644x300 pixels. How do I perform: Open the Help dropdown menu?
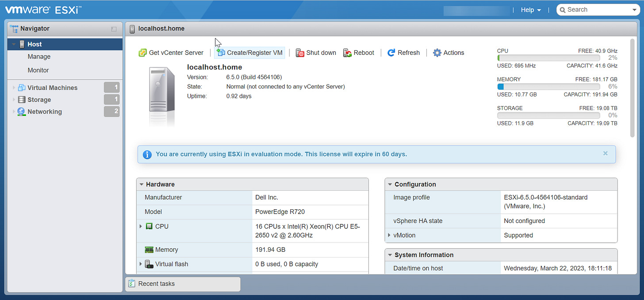pos(531,10)
